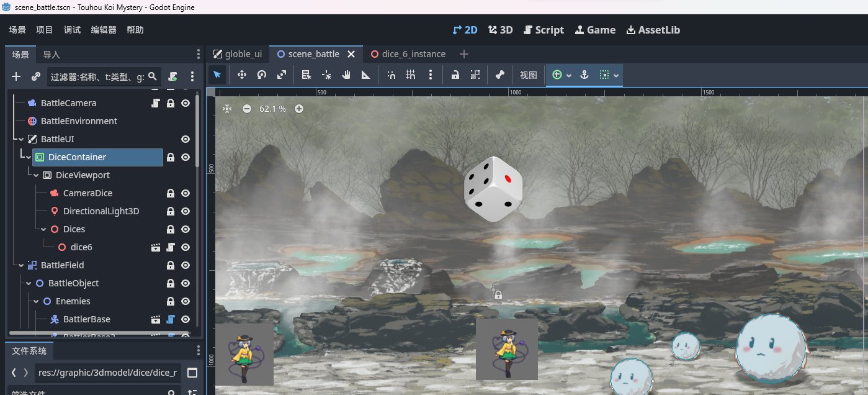868x395 pixels.
Task: Toggle grid snap
Action: coord(411,75)
